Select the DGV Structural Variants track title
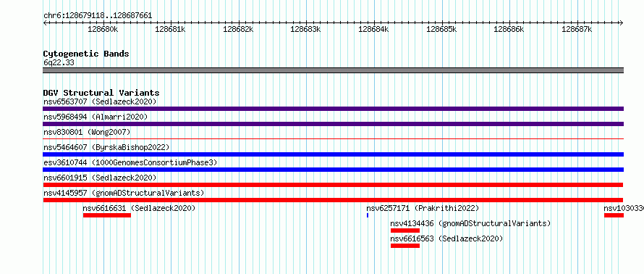 [101, 93]
